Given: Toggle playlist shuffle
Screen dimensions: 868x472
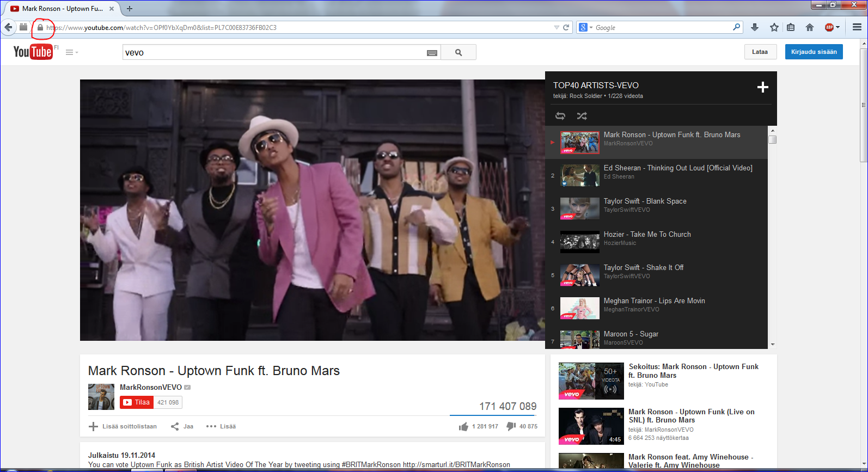Looking at the screenshot, I should point(582,116).
